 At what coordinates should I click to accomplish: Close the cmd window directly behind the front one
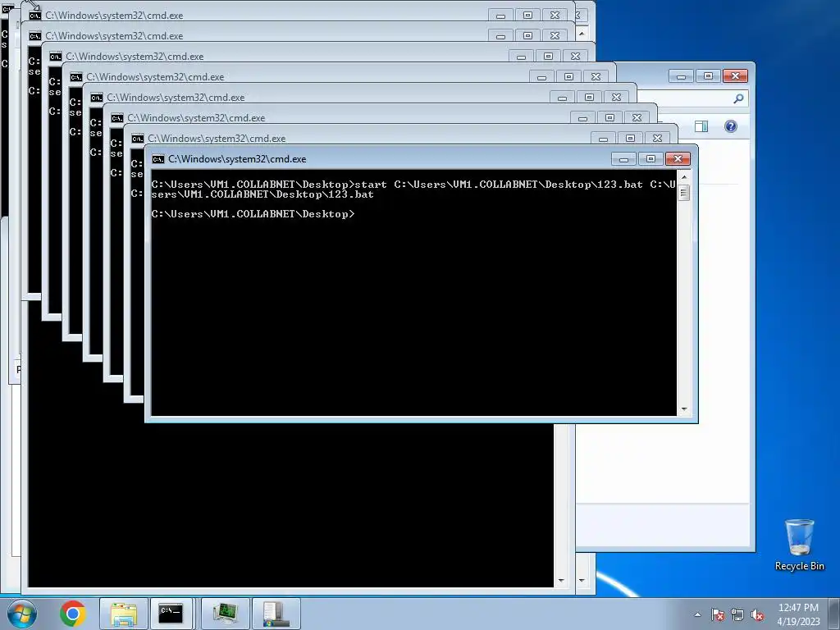click(657, 138)
